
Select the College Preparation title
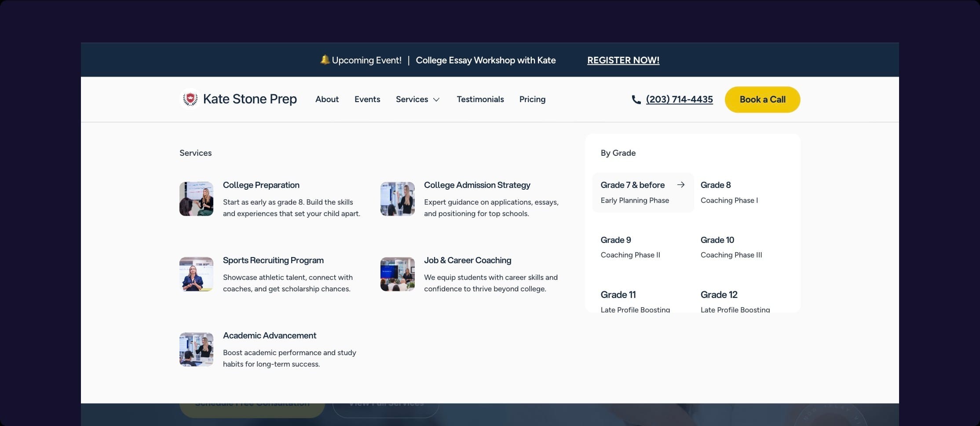point(261,185)
